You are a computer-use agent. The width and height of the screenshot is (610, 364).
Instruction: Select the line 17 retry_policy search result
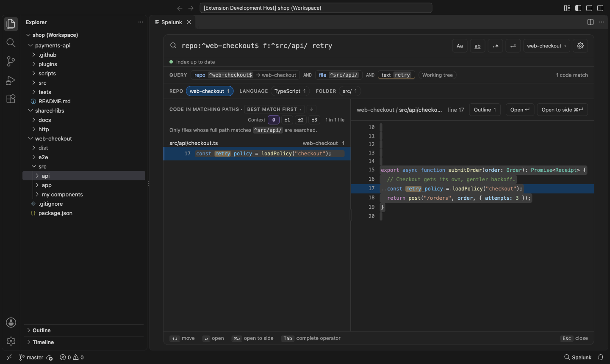tap(257, 154)
